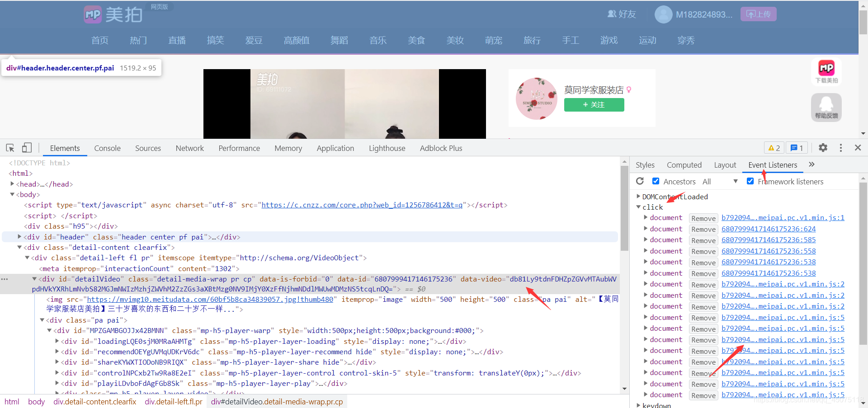Open DevTools settings gear

[x=823, y=148]
